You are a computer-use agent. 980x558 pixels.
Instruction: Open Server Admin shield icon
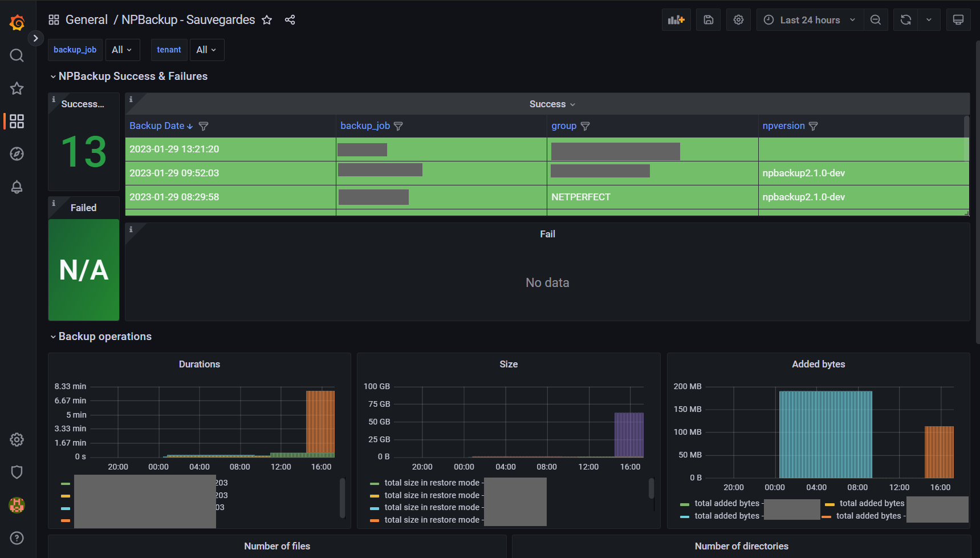pos(17,472)
